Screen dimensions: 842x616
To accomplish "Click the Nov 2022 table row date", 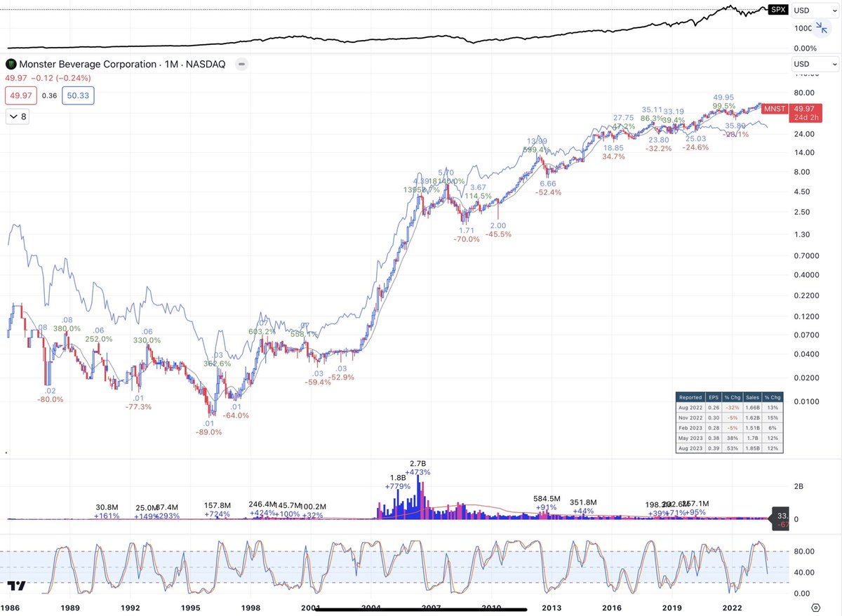I will (690, 417).
